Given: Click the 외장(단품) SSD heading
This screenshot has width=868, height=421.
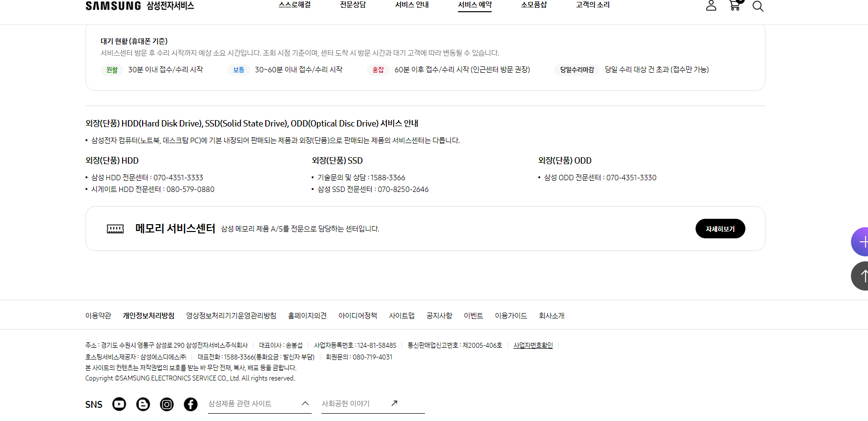Looking at the screenshot, I should click(x=338, y=161).
